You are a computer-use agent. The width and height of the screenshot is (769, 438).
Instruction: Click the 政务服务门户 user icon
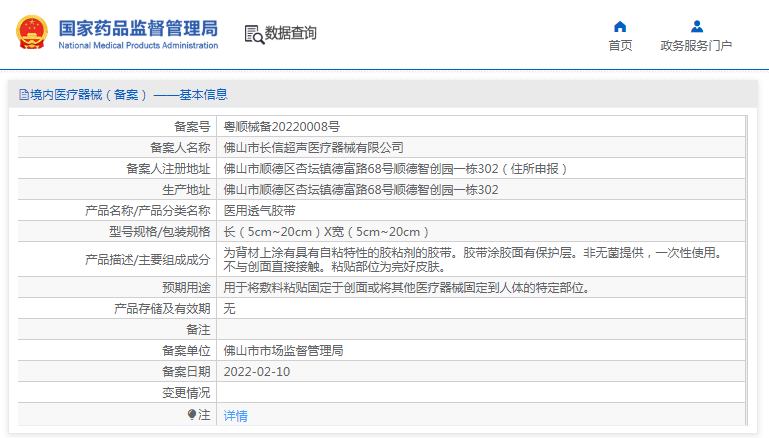tap(696, 26)
